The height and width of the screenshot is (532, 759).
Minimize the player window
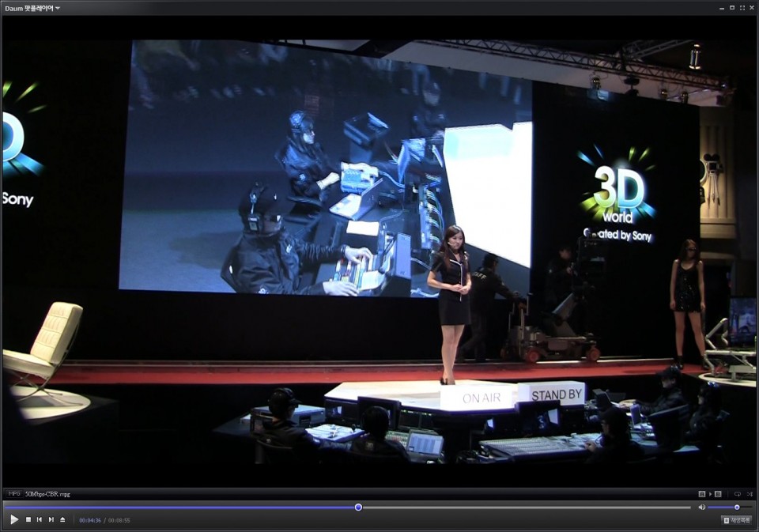pos(722,8)
